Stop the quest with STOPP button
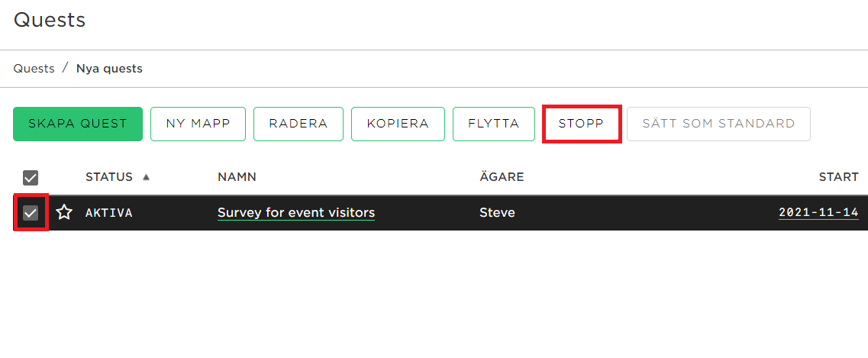 coord(581,124)
